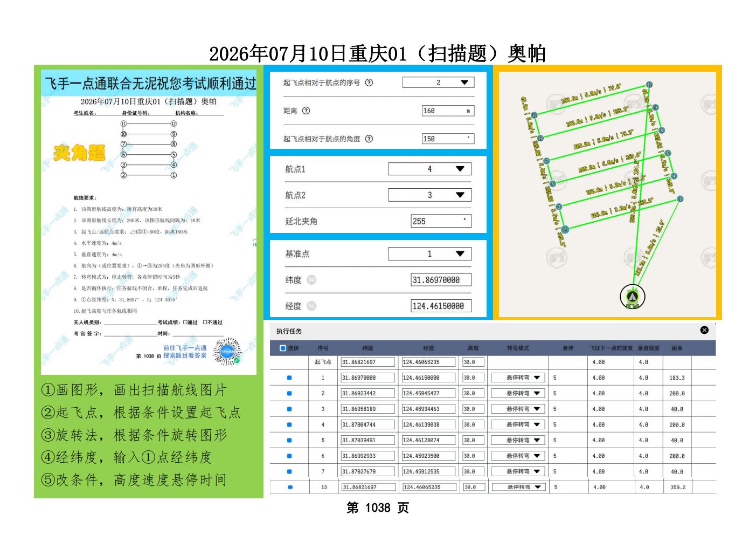Open 悬停转弯 turn mode dropdown for row 13
The height and width of the screenshot is (535, 756).
(519, 487)
